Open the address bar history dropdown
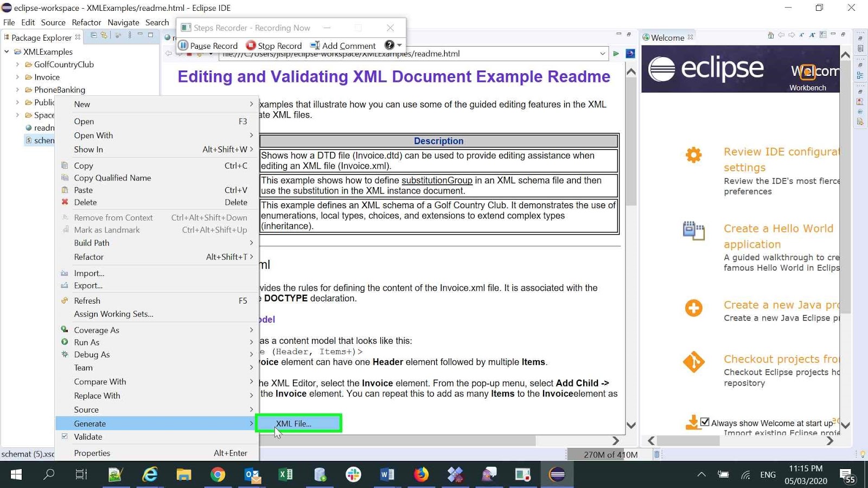Image resolution: width=868 pixels, height=488 pixels. click(x=603, y=54)
